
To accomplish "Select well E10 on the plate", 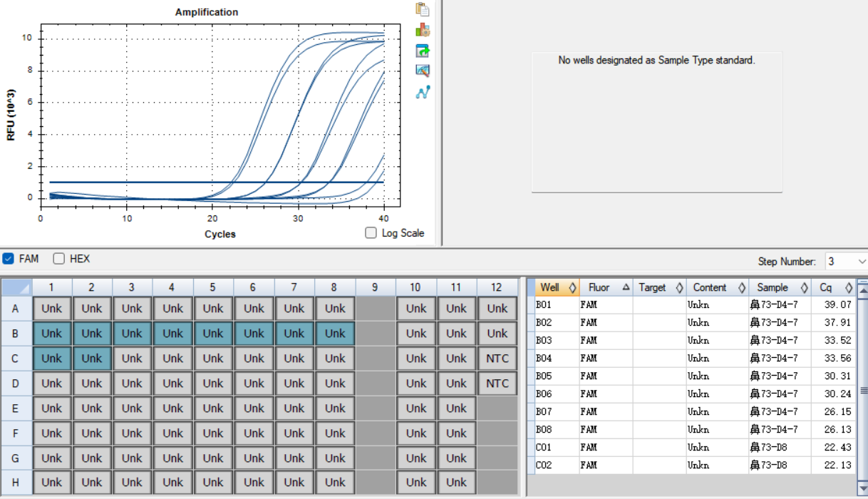I will tap(416, 408).
